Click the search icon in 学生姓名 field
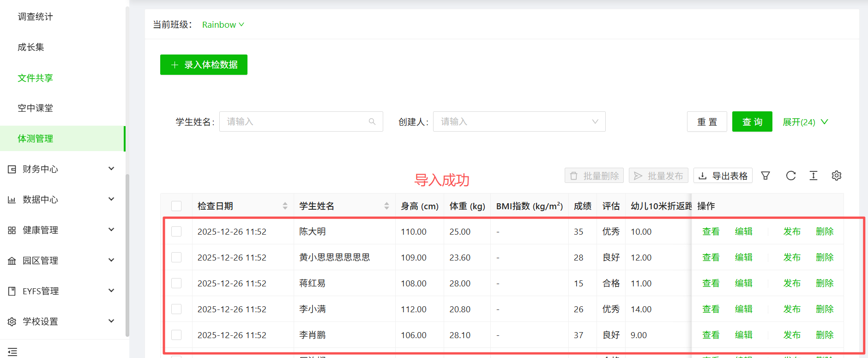 372,121
